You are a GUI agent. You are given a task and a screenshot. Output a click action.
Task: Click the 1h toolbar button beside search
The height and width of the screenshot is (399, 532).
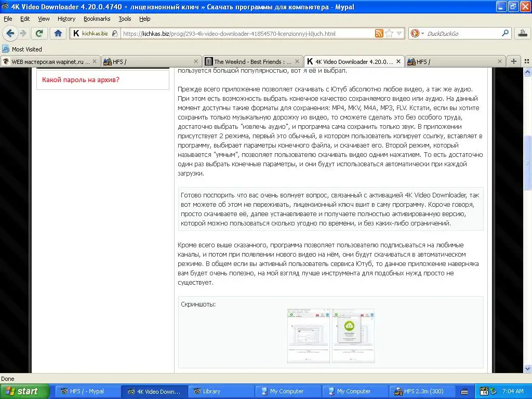pyautogui.click(x=523, y=33)
